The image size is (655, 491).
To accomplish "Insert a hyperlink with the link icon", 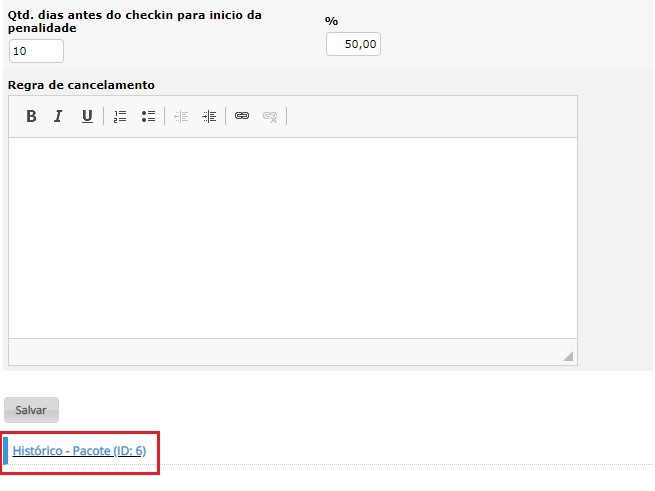I will coord(242,116).
